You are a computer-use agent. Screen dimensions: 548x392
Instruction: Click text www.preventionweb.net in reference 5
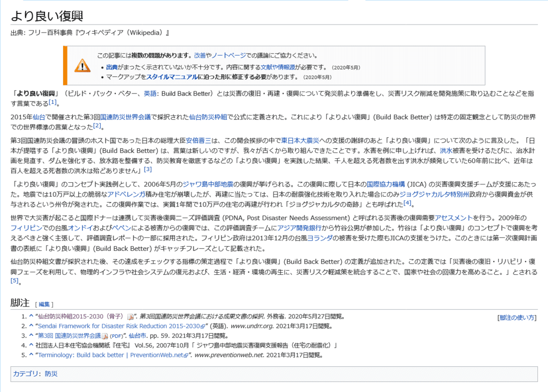229,355
